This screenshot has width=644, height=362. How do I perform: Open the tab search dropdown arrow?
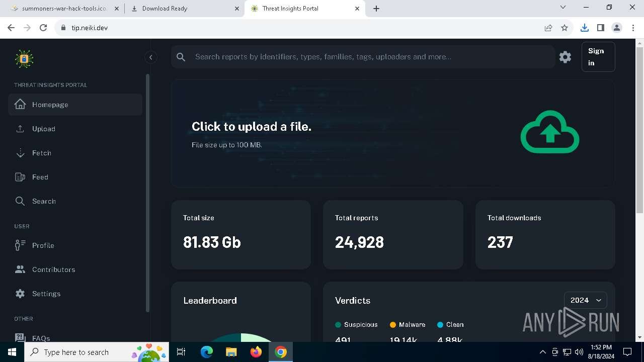click(x=563, y=8)
